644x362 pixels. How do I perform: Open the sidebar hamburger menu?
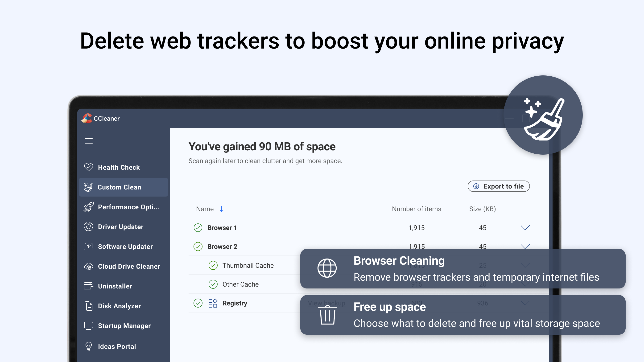point(88,141)
